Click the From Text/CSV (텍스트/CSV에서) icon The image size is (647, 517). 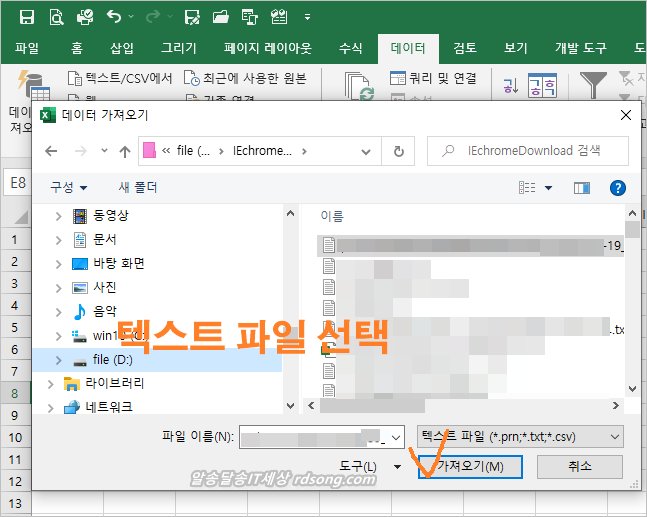tap(74, 78)
